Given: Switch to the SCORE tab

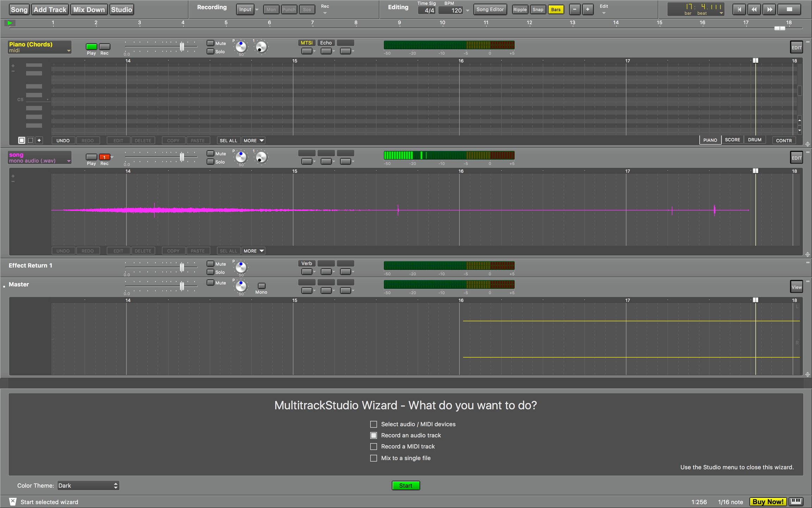Looking at the screenshot, I should pyautogui.click(x=733, y=139).
